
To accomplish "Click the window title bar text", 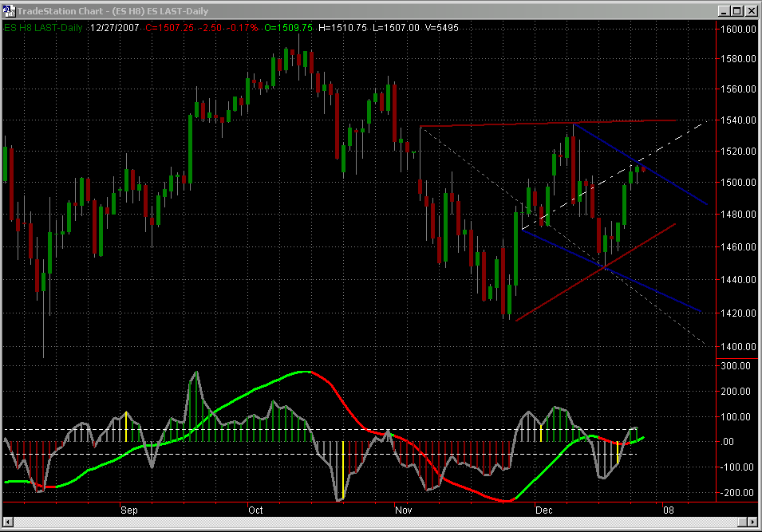I will point(113,10).
